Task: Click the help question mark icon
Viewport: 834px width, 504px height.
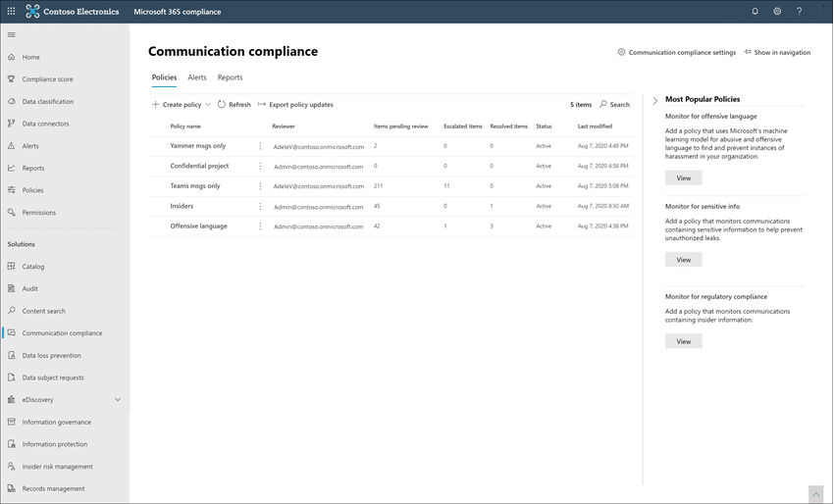Action: 799,11
